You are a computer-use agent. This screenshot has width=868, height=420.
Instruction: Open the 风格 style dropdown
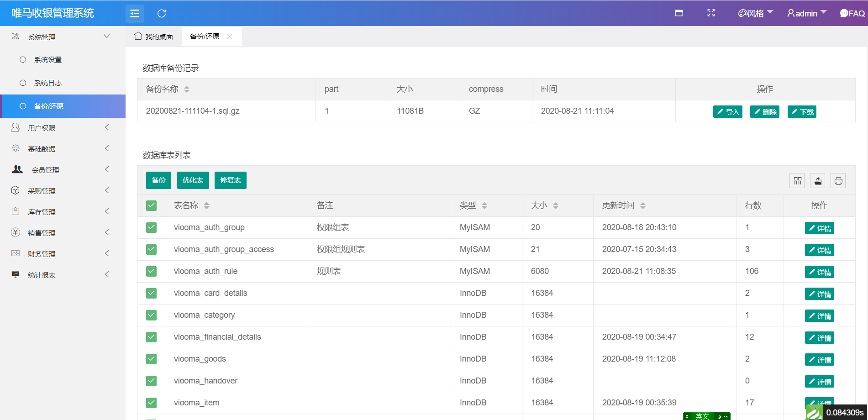tap(756, 13)
